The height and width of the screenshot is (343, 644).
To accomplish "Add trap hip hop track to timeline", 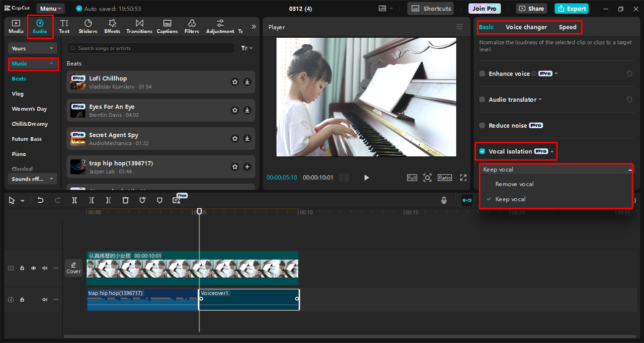I will click(247, 166).
